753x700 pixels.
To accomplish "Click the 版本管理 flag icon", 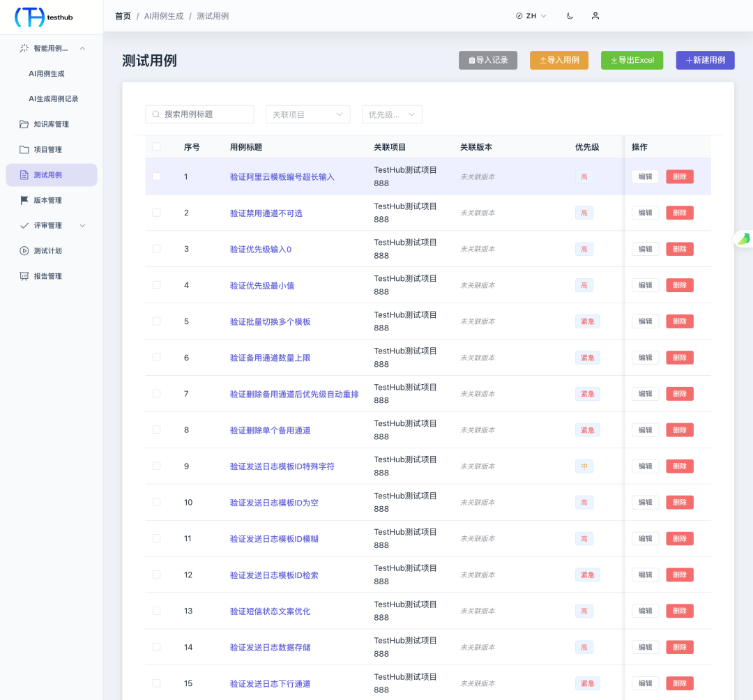I will click(24, 200).
